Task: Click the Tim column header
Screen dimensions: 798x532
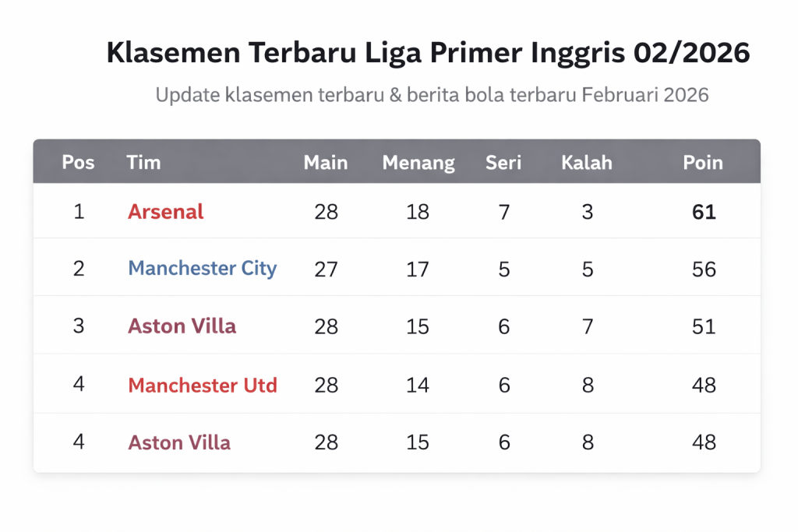Action: click(x=143, y=163)
